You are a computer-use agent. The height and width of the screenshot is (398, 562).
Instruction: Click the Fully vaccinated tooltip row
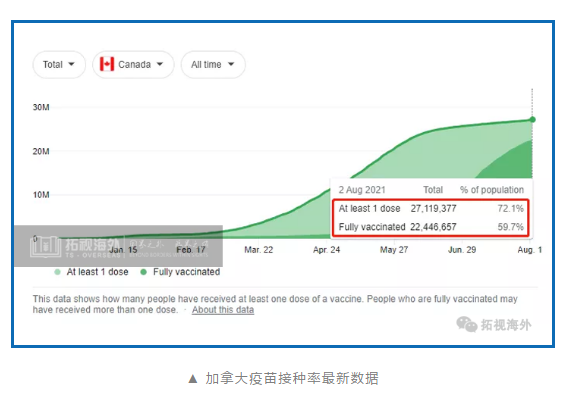(431, 227)
